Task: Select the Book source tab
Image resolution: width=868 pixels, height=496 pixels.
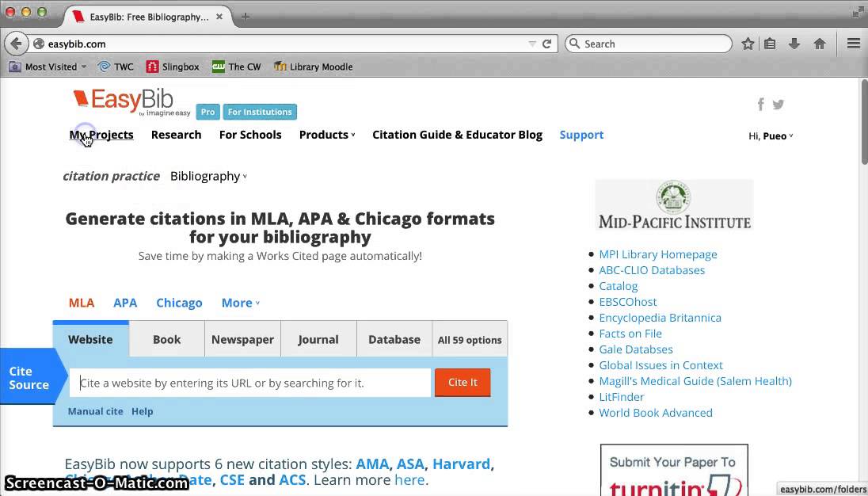Action: [x=166, y=339]
